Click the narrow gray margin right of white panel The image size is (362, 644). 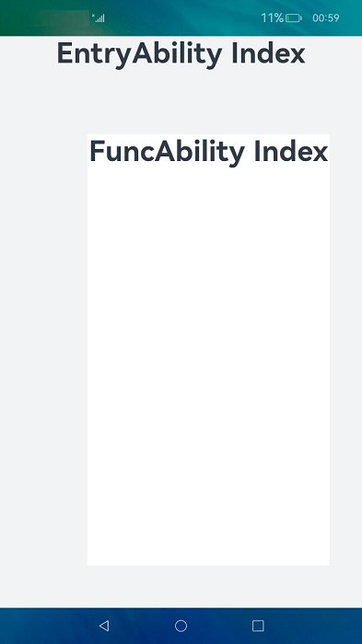[346, 349]
